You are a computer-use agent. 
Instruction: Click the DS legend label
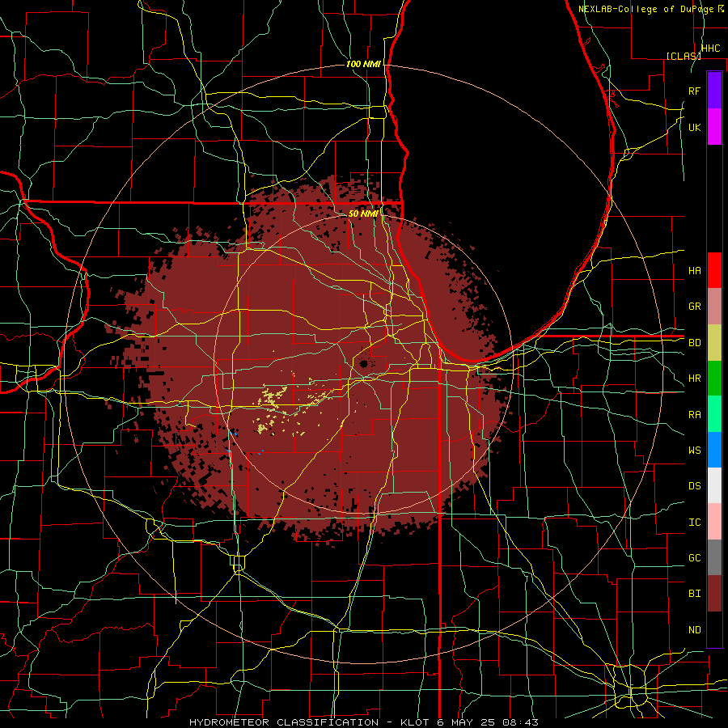pyautogui.click(x=694, y=486)
